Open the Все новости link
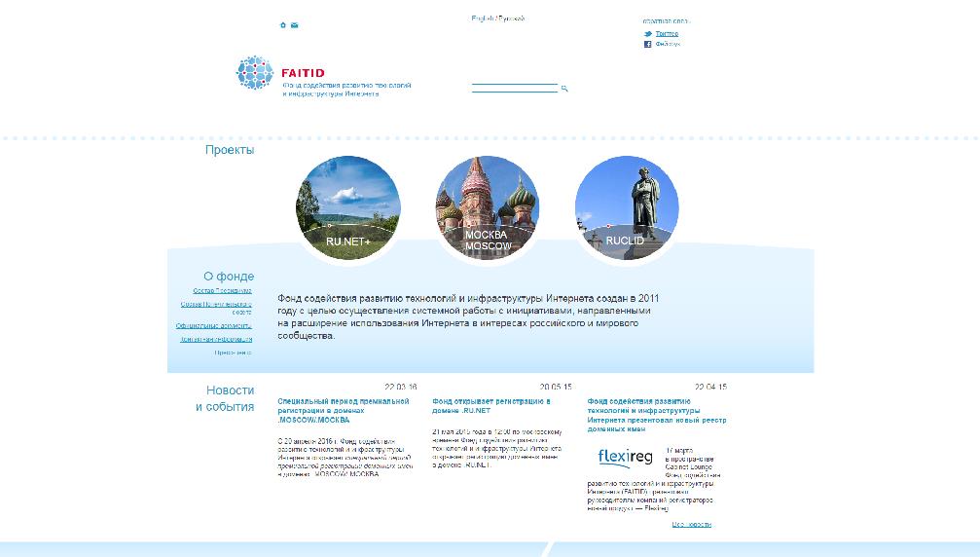980x557 pixels. click(692, 525)
